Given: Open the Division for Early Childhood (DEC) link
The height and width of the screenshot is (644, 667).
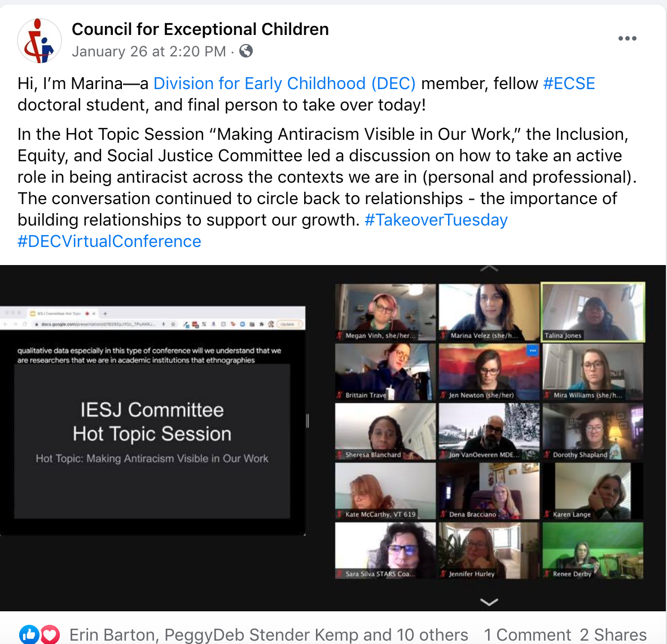Looking at the screenshot, I should pos(284,83).
